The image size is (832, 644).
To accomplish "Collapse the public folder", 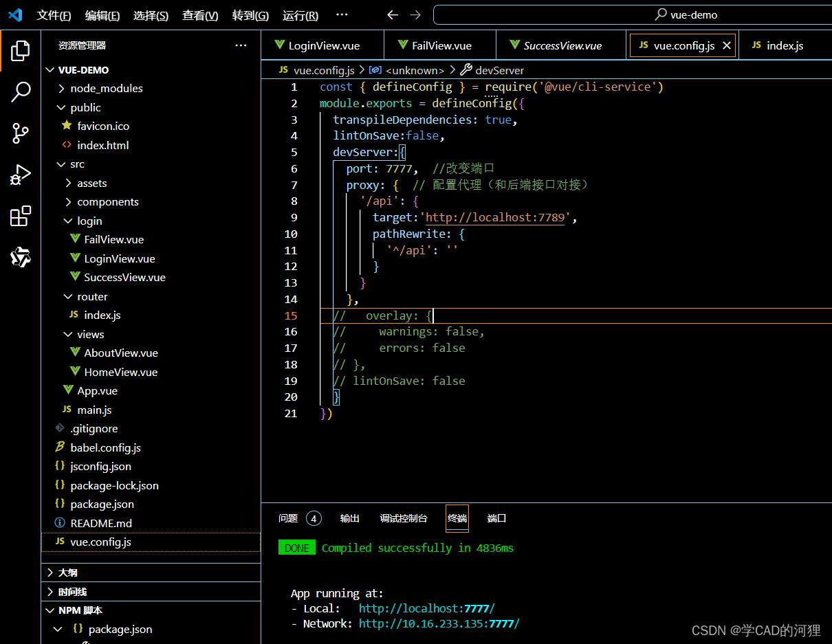I will coord(61,107).
